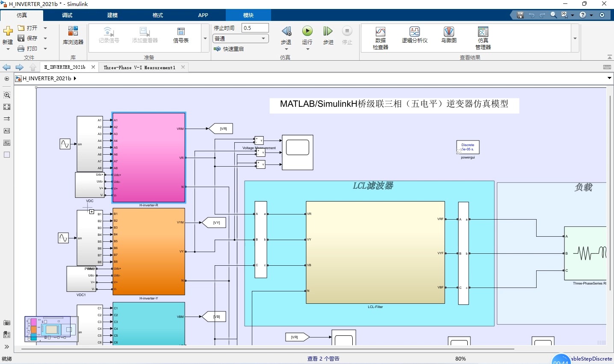Image resolution: width=614 pixels, height=364 pixels.
Task: Click the Undo arrow in quick access toolbar
Action: click(531, 15)
